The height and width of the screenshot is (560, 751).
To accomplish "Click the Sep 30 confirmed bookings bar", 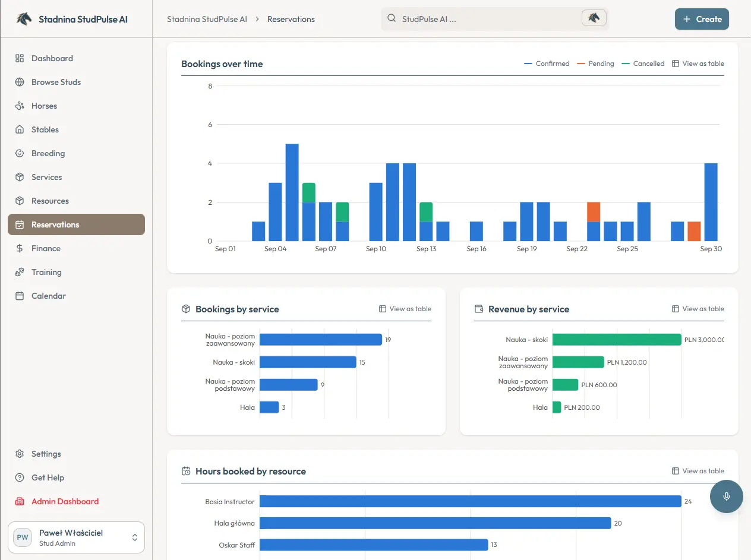I will tap(711, 202).
